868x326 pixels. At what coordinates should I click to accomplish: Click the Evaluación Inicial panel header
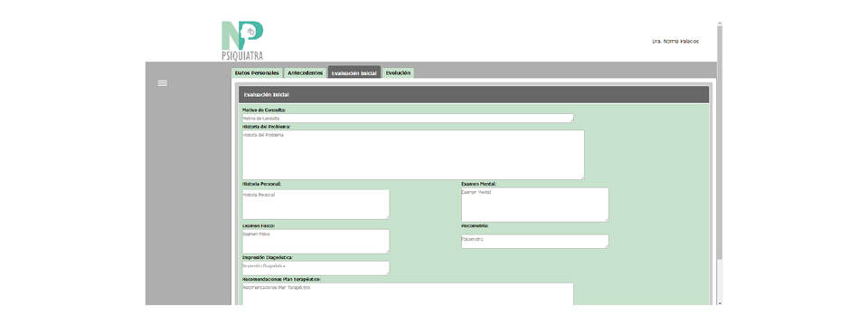473,95
